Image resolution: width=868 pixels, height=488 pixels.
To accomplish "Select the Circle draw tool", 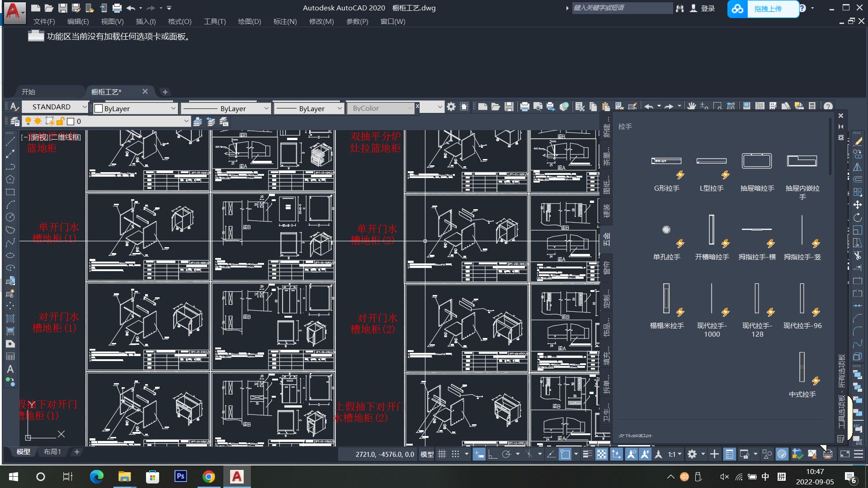I will pos(10,217).
